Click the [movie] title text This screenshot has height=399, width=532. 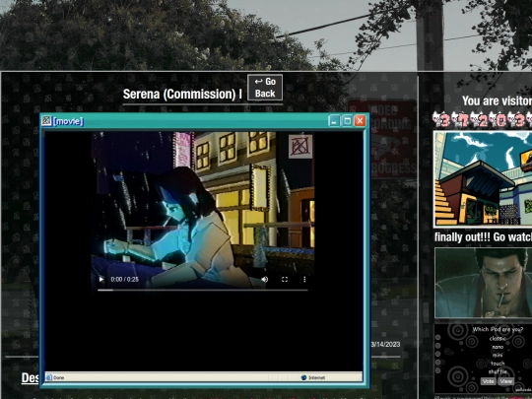click(x=68, y=121)
